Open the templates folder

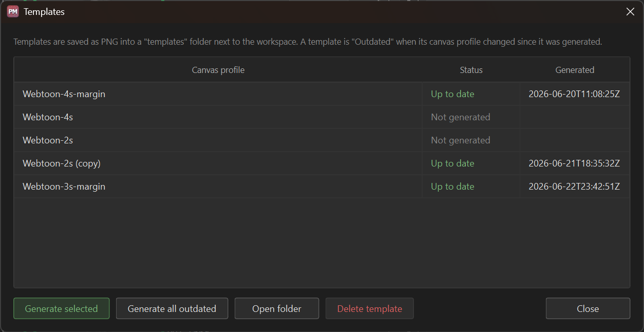point(277,308)
